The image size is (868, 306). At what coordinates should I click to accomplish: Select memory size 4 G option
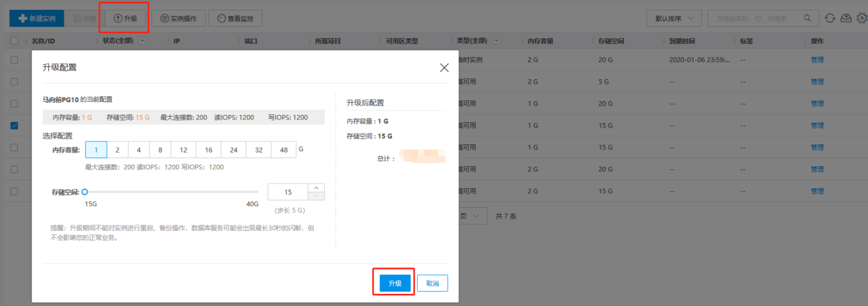[139, 150]
